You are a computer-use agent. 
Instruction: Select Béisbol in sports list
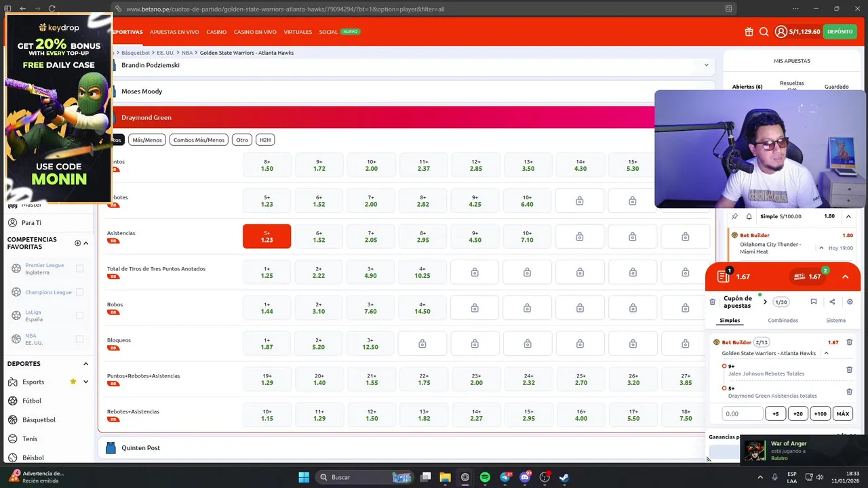coord(33,457)
